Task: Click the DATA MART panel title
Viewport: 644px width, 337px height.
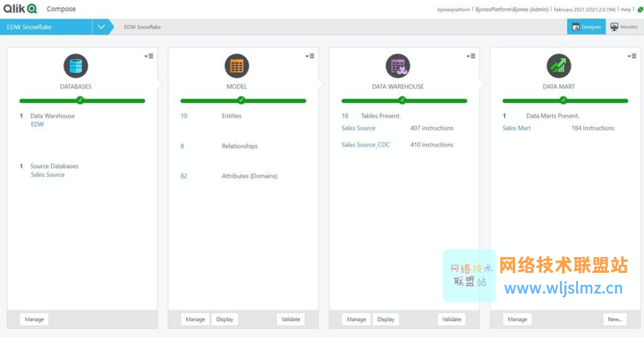Action: coord(559,87)
